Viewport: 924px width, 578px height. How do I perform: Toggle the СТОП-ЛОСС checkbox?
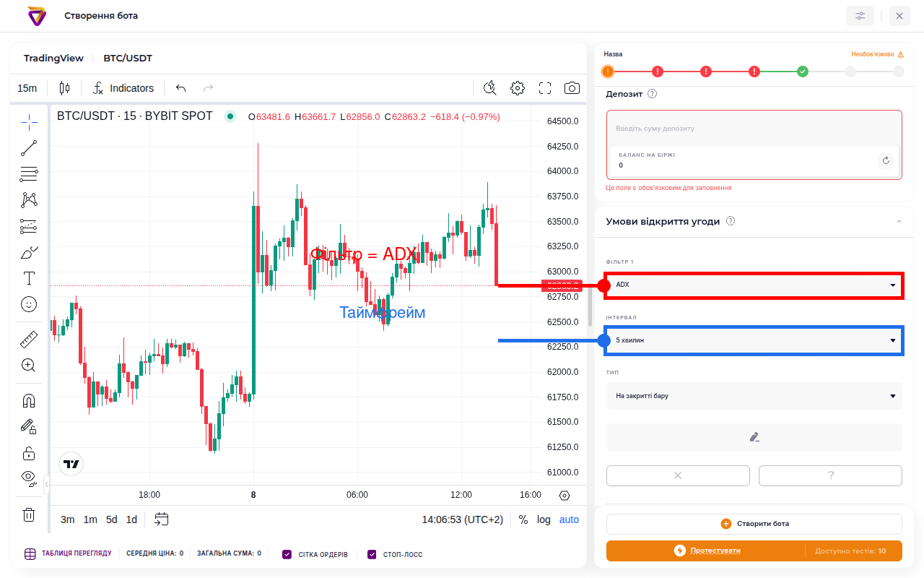(x=372, y=555)
